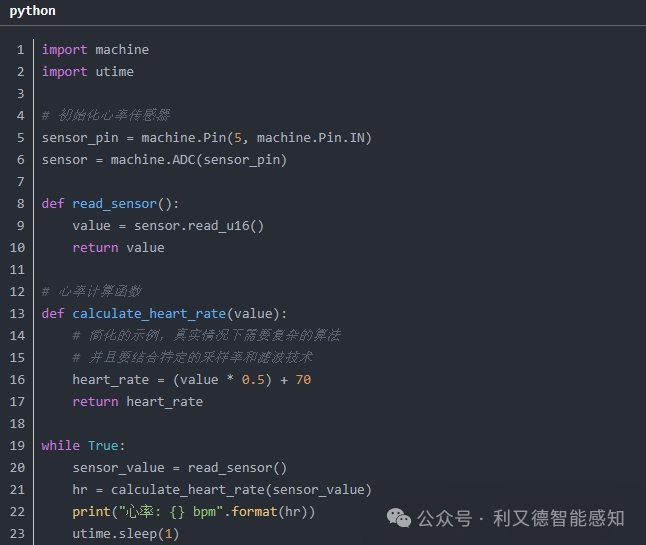Click the number 70 in heart_rate formula
The image size is (646, 545).
pyautogui.click(x=303, y=379)
